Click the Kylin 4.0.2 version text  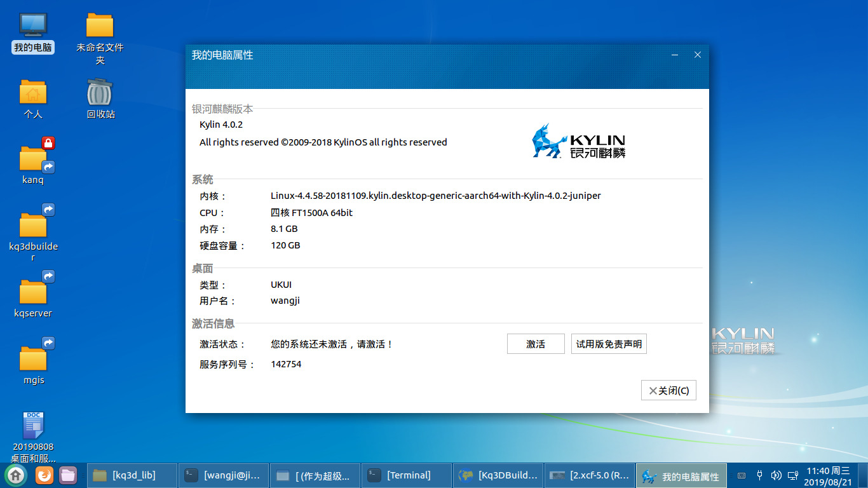pyautogui.click(x=221, y=125)
